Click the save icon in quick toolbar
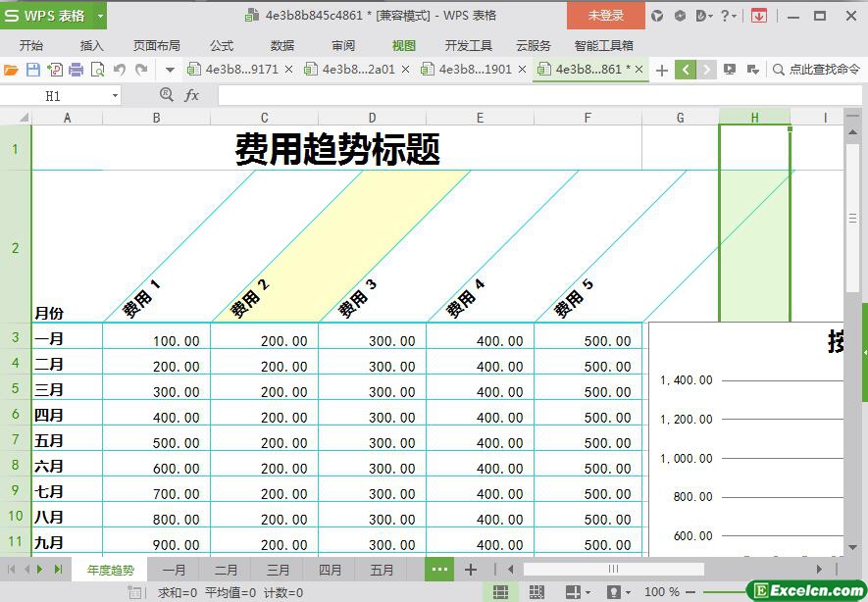This screenshot has width=868, height=602. [x=32, y=70]
